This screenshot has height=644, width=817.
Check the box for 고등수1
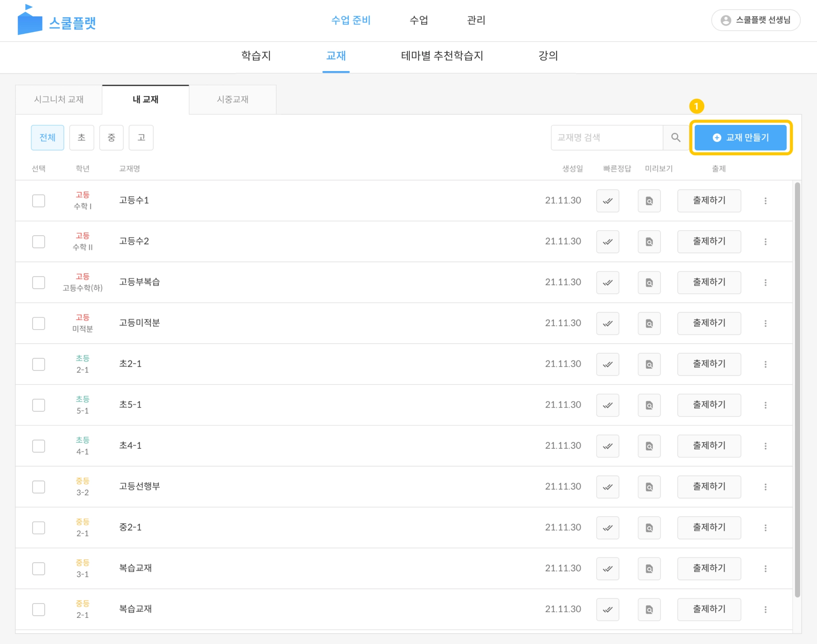tap(39, 201)
